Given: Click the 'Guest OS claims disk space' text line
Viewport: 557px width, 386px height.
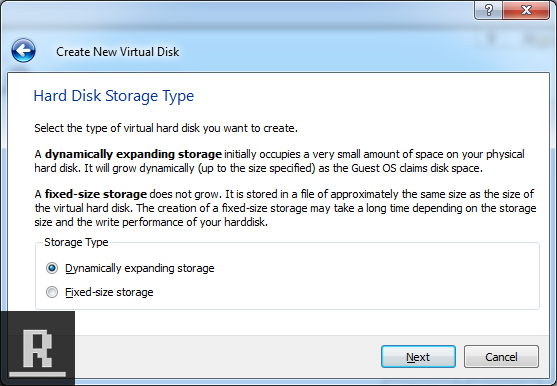Looking at the screenshot, I should (x=259, y=168).
